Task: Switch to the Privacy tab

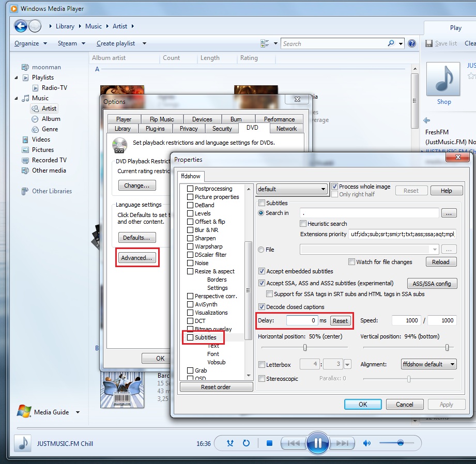Action: tap(189, 129)
